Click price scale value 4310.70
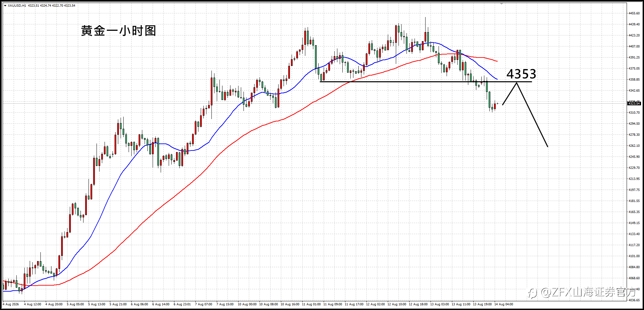Screen dimensions: 644x310 634,113
